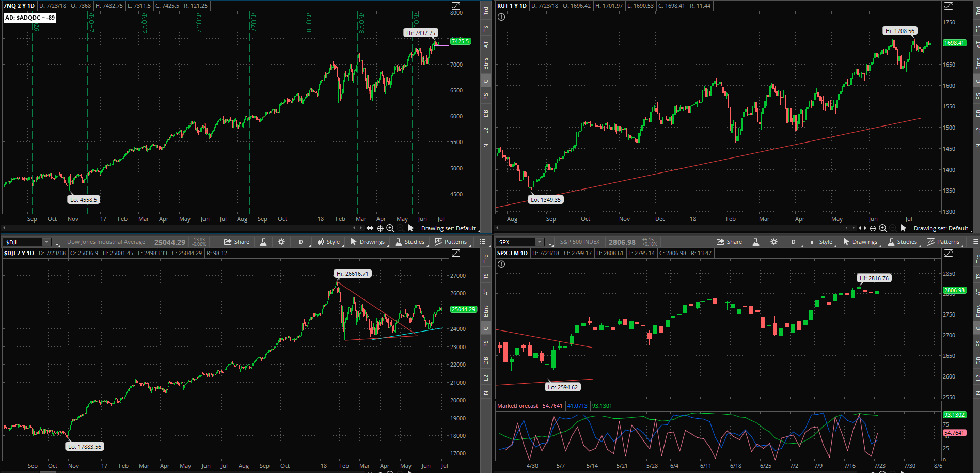Viewport: 980px width, 473px height.
Task: Open the D timeframe dropdown in the SPX toolbar
Action: coord(794,242)
